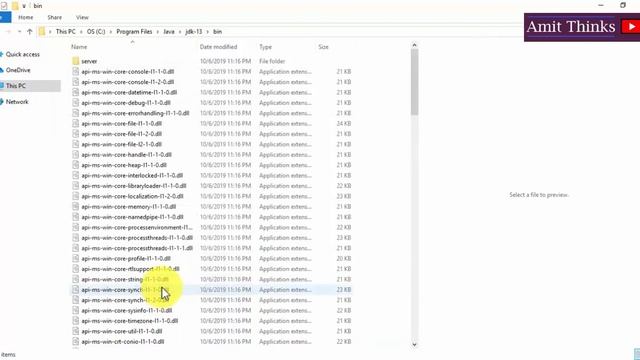The height and width of the screenshot is (360, 640).
Task: Click This PC in address breadcrumb
Action: (66, 31)
